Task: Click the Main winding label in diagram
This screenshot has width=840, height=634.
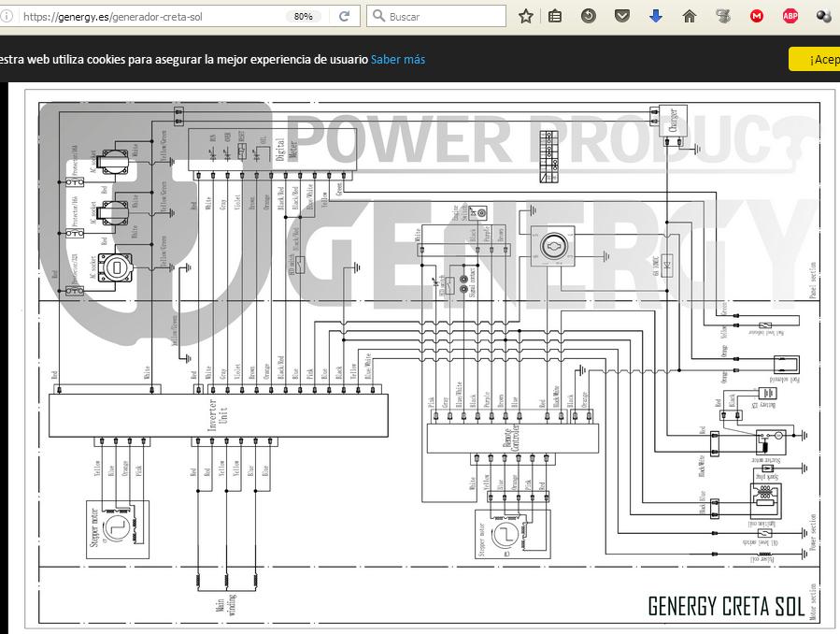Action: pos(225,604)
